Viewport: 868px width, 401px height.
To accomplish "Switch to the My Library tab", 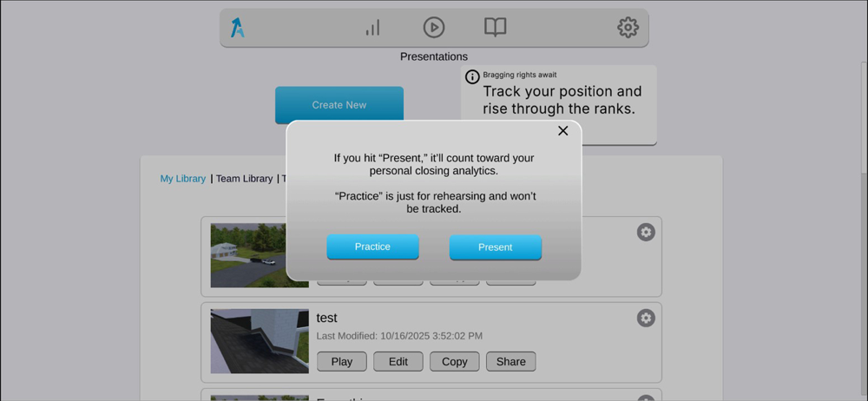I will (182, 178).
